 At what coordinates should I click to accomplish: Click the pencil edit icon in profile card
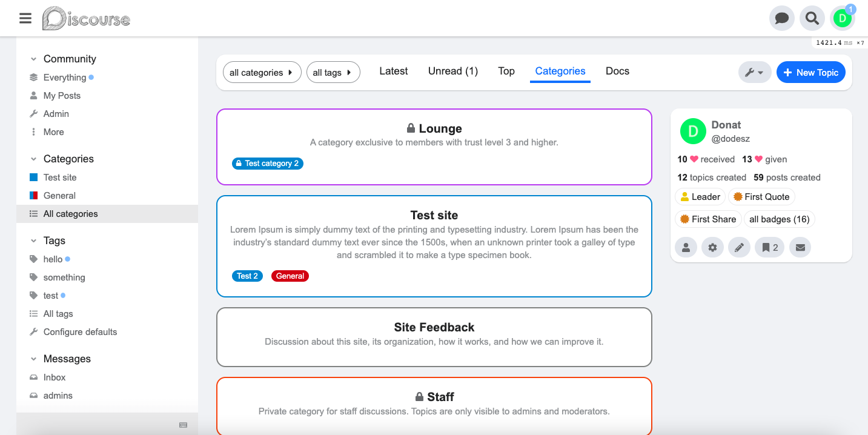point(739,247)
